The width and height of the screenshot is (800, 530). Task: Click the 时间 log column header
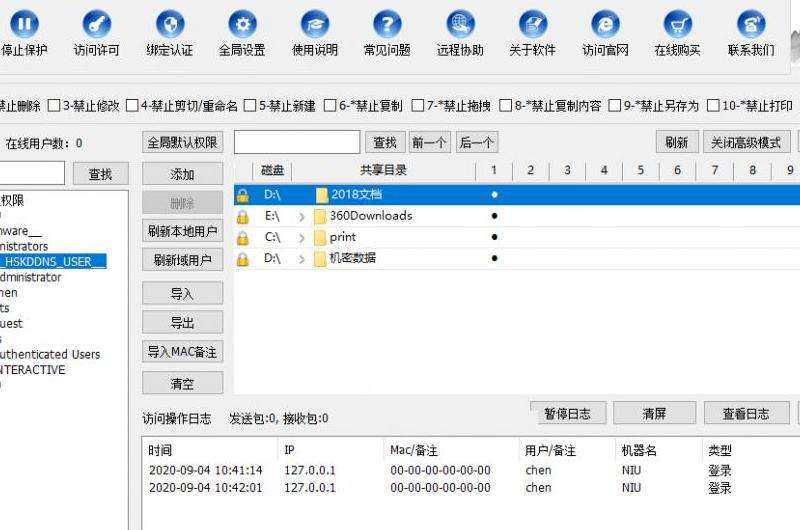tap(160, 450)
